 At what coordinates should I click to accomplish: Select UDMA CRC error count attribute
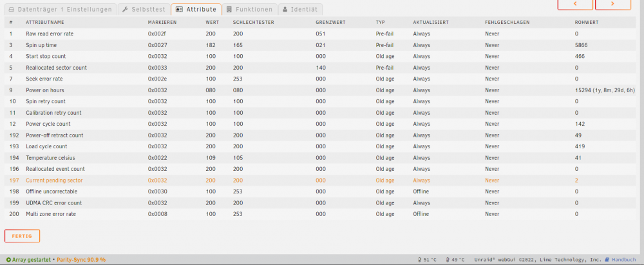54,203
